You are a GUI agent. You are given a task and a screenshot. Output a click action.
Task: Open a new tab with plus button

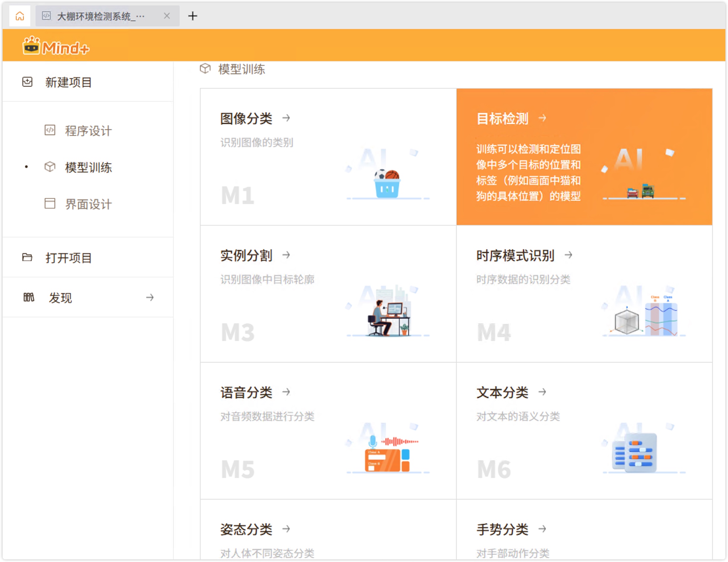point(193,16)
